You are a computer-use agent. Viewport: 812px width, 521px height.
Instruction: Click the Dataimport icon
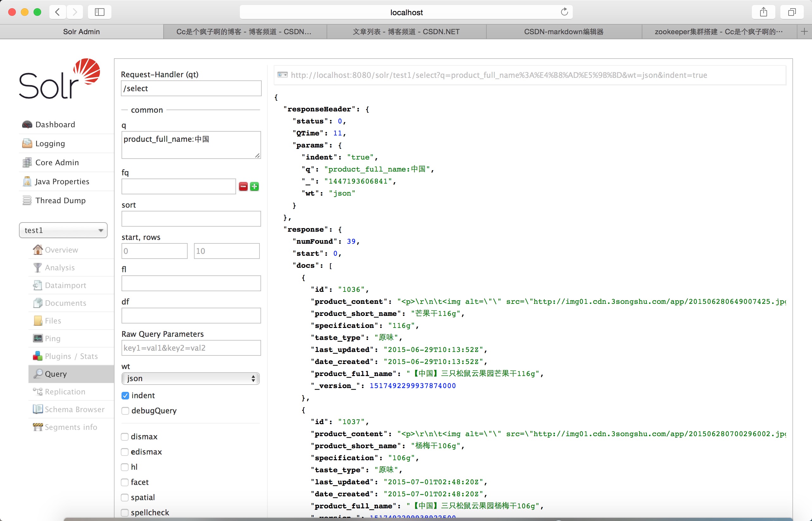coord(38,285)
